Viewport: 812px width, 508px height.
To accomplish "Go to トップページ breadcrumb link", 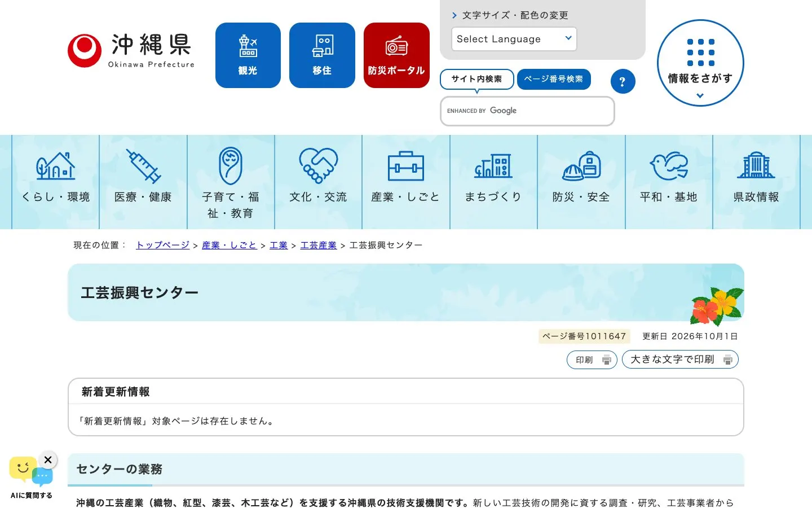I will pos(163,245).
